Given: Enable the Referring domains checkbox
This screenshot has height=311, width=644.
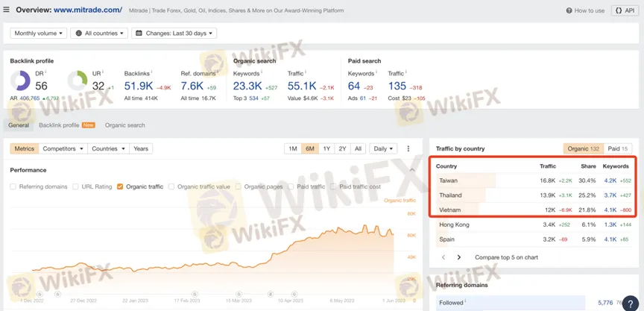Looking at the screenshot, I should click(13, 186).
